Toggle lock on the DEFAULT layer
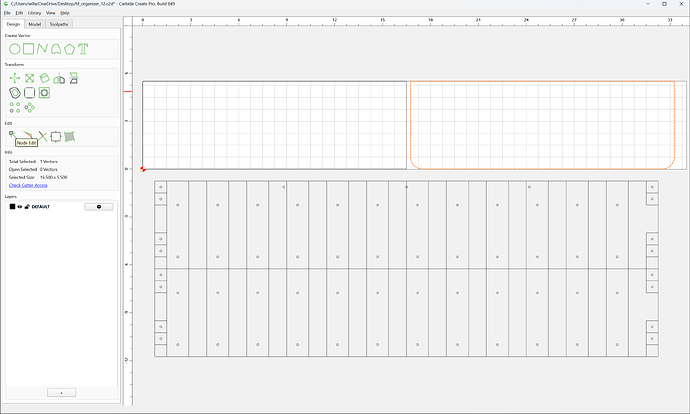Viewport: 690px width, 414px height. click(x=27, y=207)
